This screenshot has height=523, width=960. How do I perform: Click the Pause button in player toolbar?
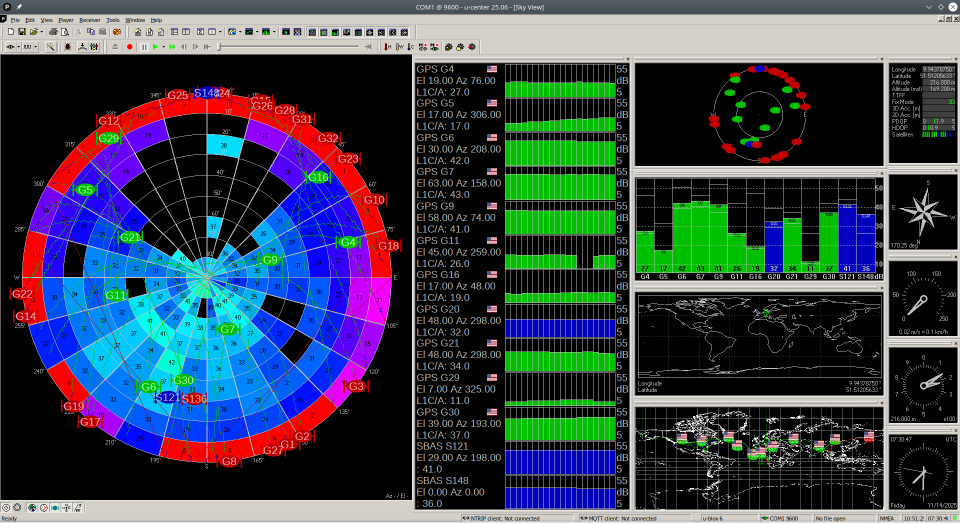(143, 47)
